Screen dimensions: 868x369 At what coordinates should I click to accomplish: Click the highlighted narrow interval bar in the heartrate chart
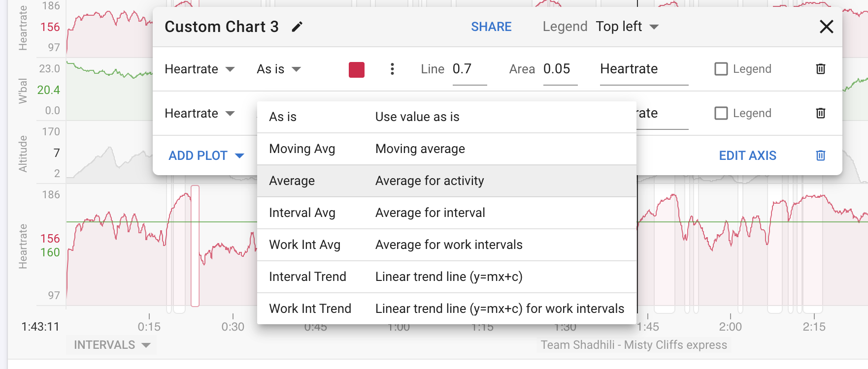pyautogui.click(x=195, y=246)
